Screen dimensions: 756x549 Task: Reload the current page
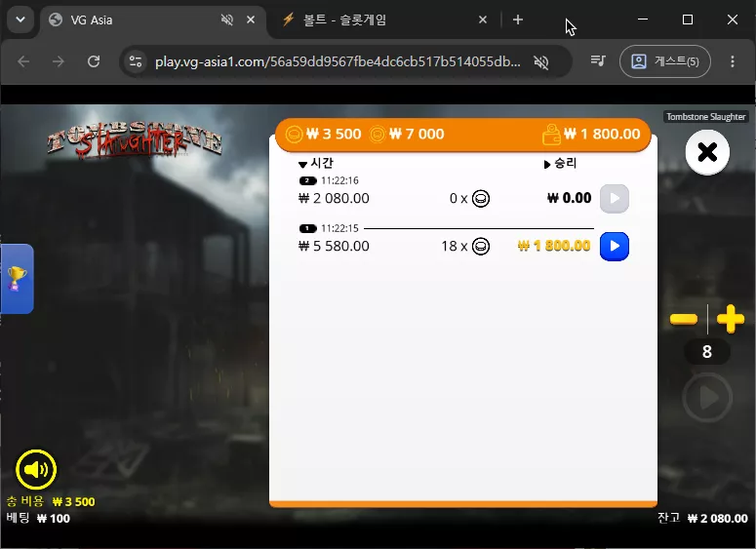point(94,61)
